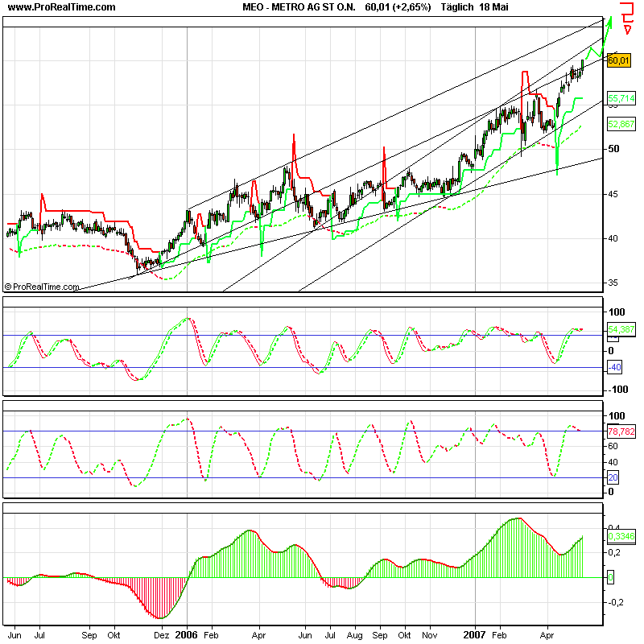Select the Aug month on time axis

(x=354, y=634)
